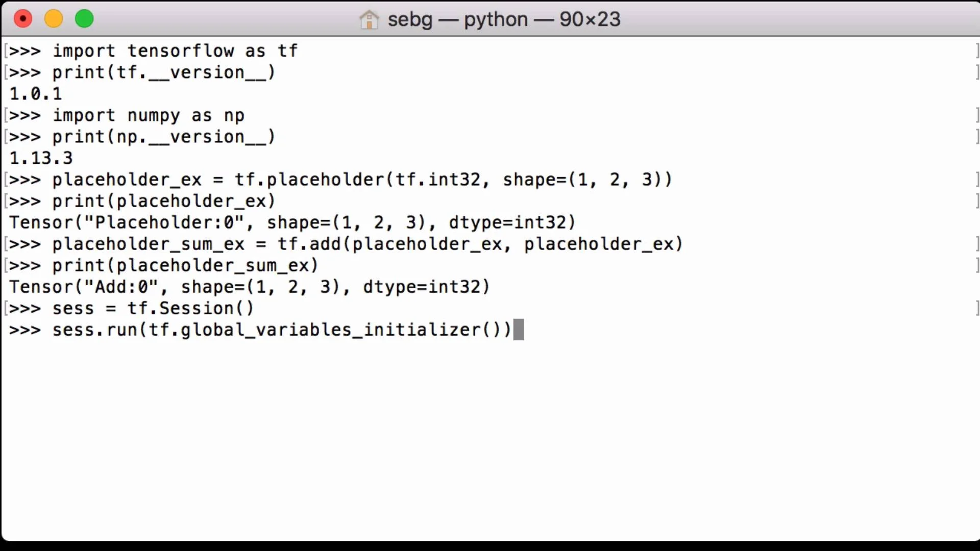Close the python terminal window
This screenshot has width=980, height=551.
point(23,19)
